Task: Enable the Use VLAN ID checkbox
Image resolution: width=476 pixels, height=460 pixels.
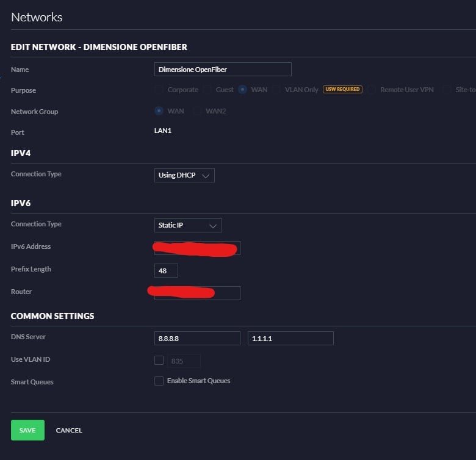Action: (159, 360)
